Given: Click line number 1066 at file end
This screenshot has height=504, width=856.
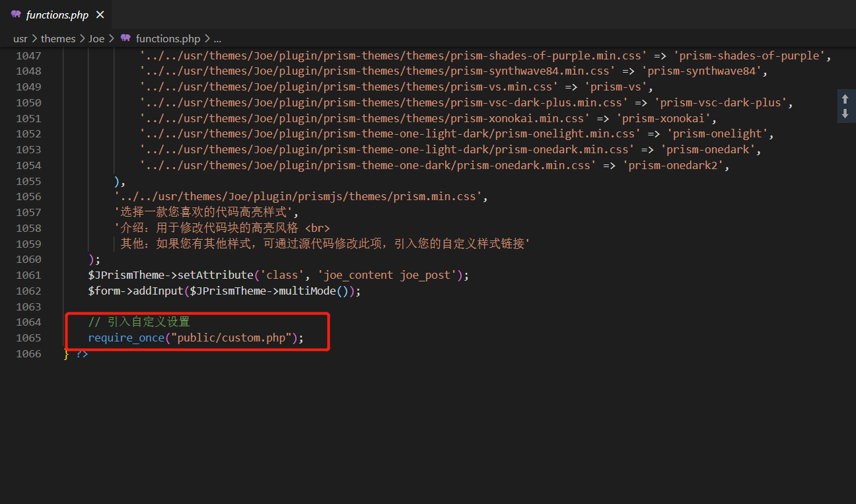Looking at the screenshot, I should click(28, 353).
